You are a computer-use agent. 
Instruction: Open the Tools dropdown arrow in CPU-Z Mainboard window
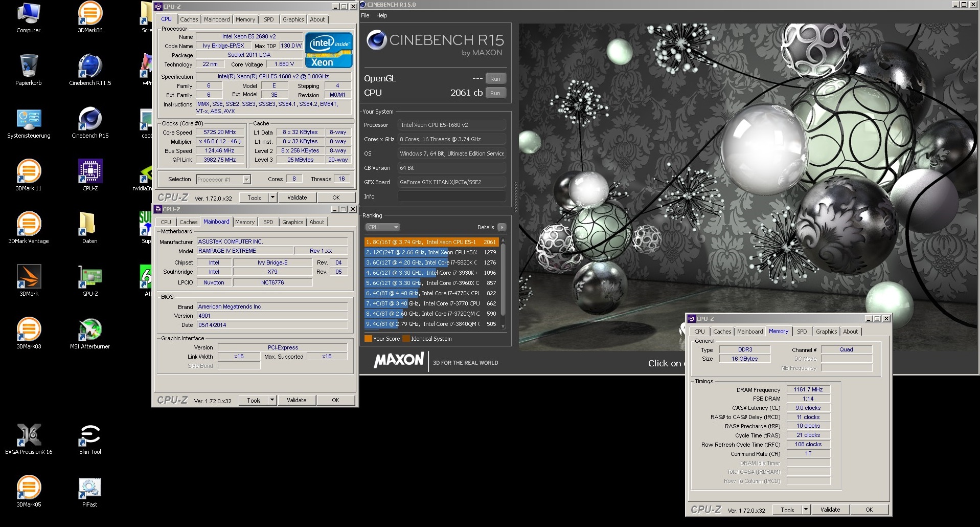tap(272, 400)
